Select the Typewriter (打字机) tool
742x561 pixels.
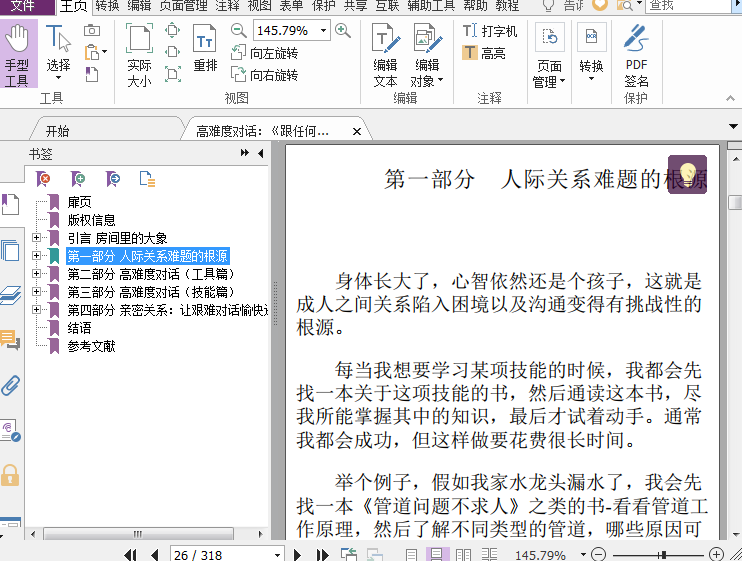(x=490, y=31)
